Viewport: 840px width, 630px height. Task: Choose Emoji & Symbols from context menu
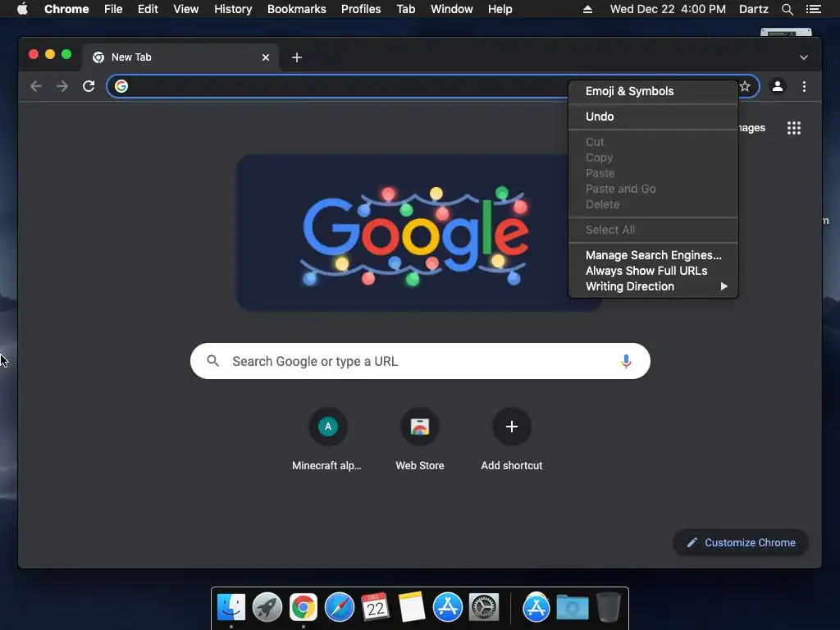click(653, 91)
